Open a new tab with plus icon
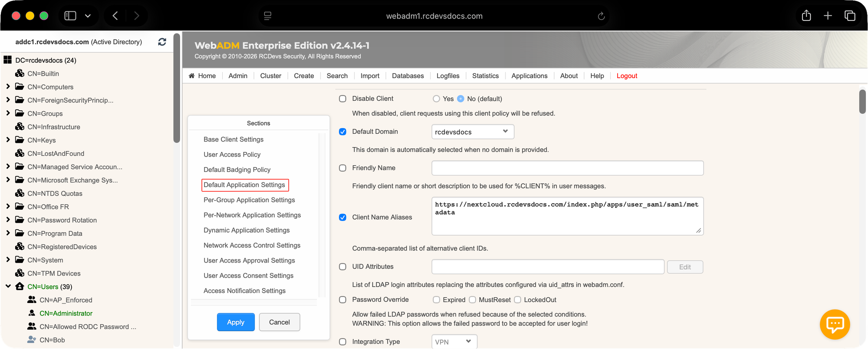868x349 pixels. click(x=828, y=16)
